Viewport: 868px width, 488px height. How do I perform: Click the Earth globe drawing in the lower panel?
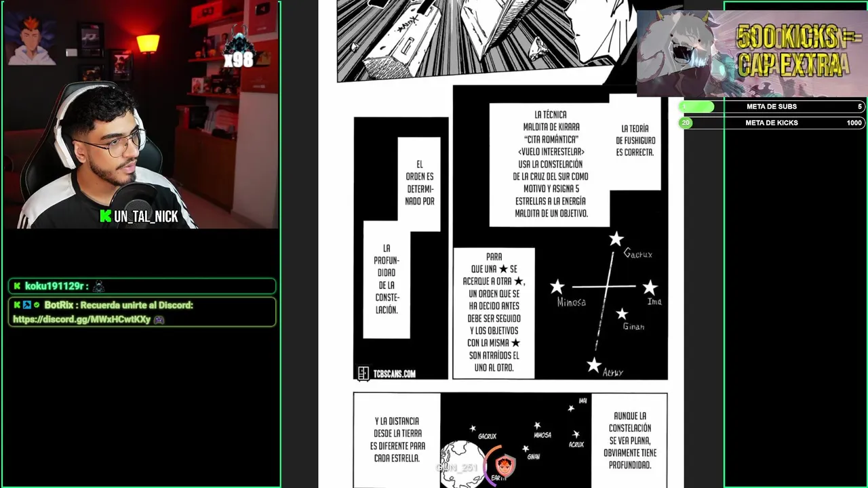[x=463, y=464]
